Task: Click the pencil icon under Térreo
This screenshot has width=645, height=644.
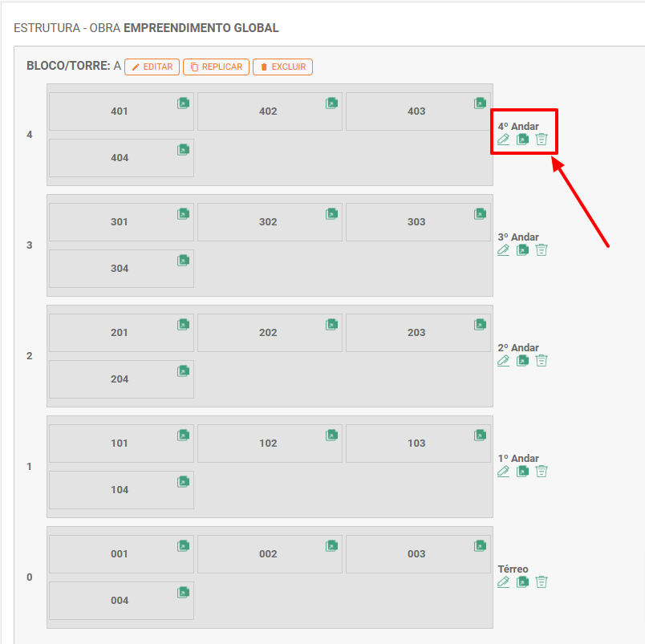Action: (504, 582)
